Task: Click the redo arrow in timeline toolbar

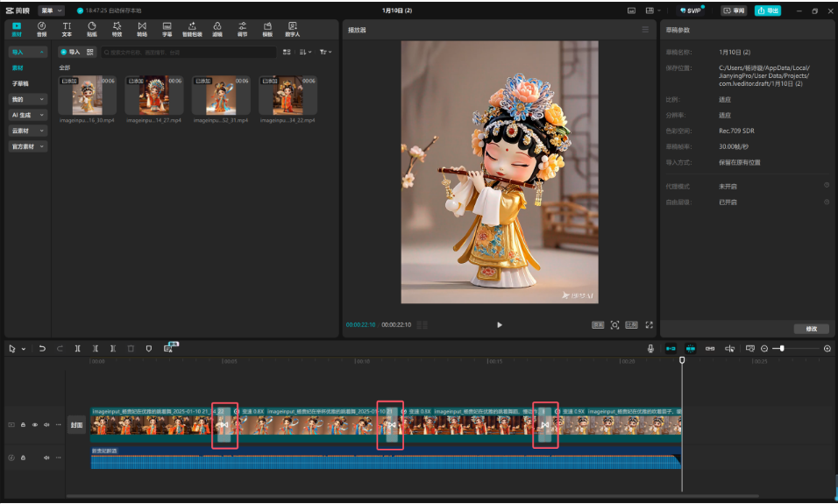Action: click(x=60, y=349)
